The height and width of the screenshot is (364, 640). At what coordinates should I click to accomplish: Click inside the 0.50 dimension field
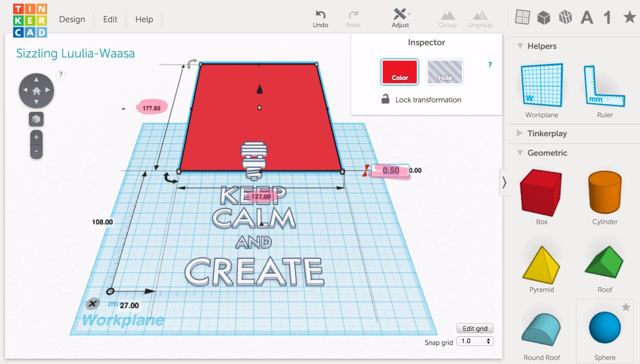pyautogui.click(x=390, y=171)
